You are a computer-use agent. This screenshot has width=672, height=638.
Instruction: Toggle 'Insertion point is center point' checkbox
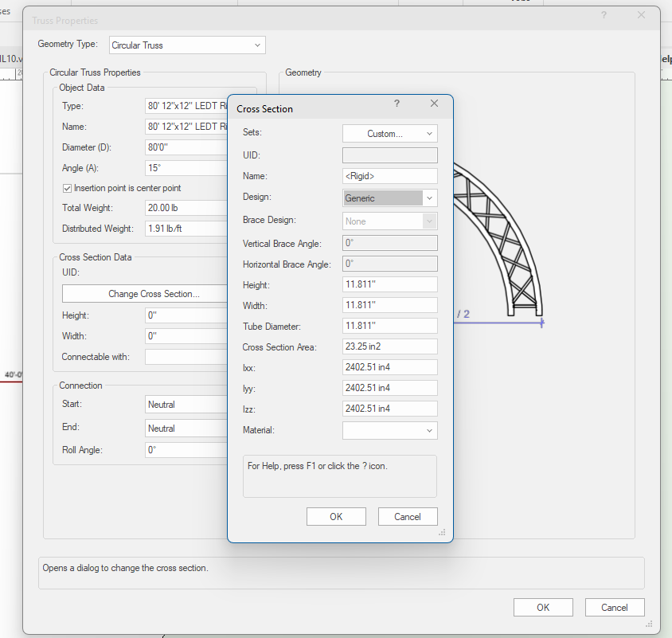click(68, 189)
